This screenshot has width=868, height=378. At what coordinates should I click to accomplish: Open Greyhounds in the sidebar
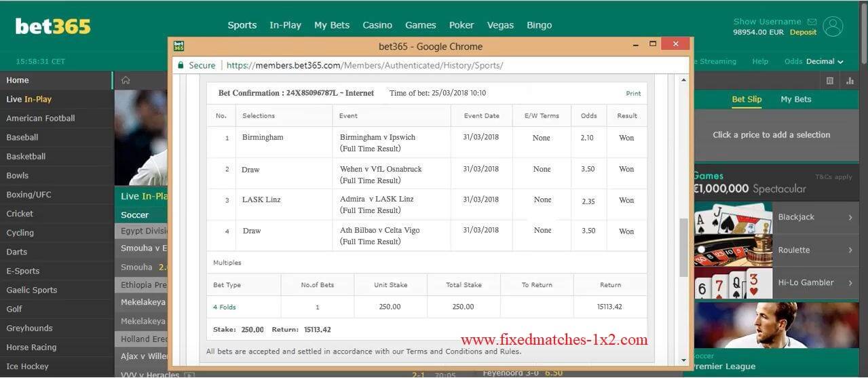(x=56, y=328)
